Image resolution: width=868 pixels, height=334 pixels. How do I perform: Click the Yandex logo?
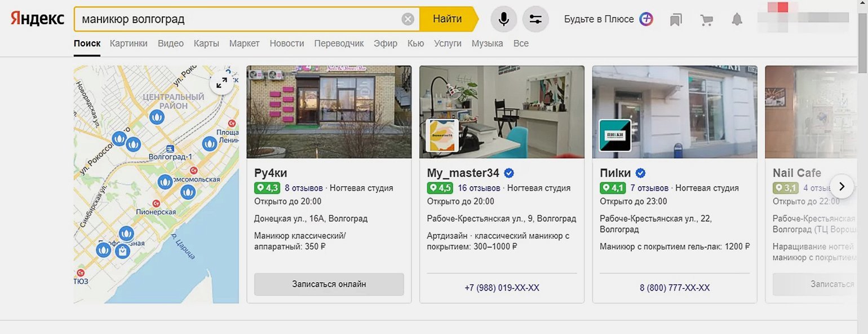click(x=37, y=19)
